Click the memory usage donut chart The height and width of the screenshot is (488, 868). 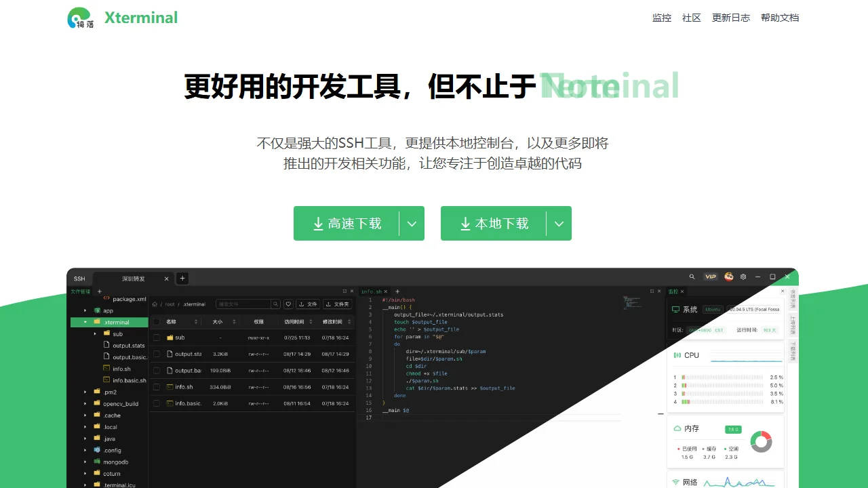(762, 441)
